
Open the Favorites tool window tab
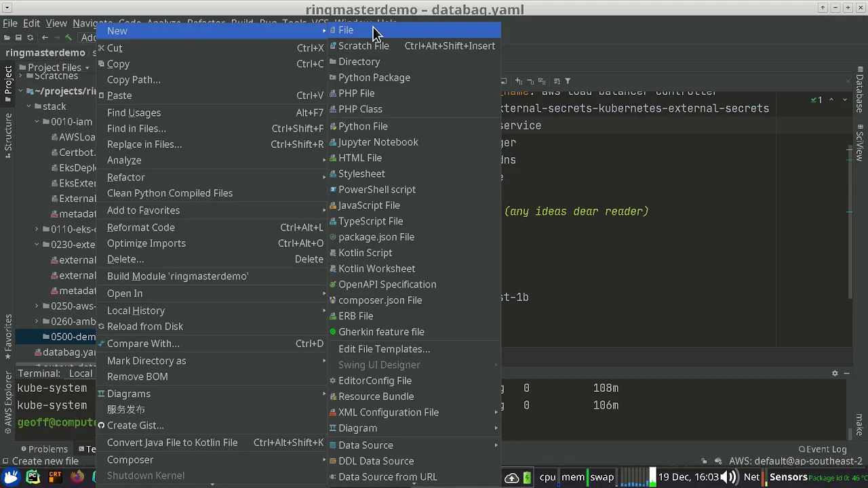pyautogui.click(x=8, y=337)
